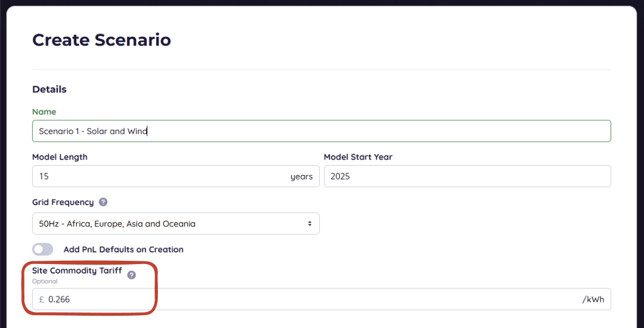Click the 'years' unit suffix
The width and height of the screenshot is (644, 328).
(301, 177)
